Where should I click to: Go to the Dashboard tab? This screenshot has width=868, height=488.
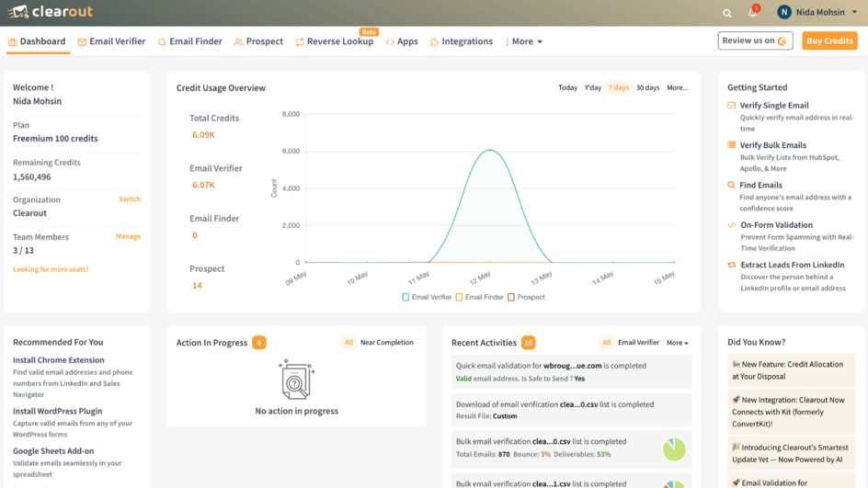tap(37, 41)
